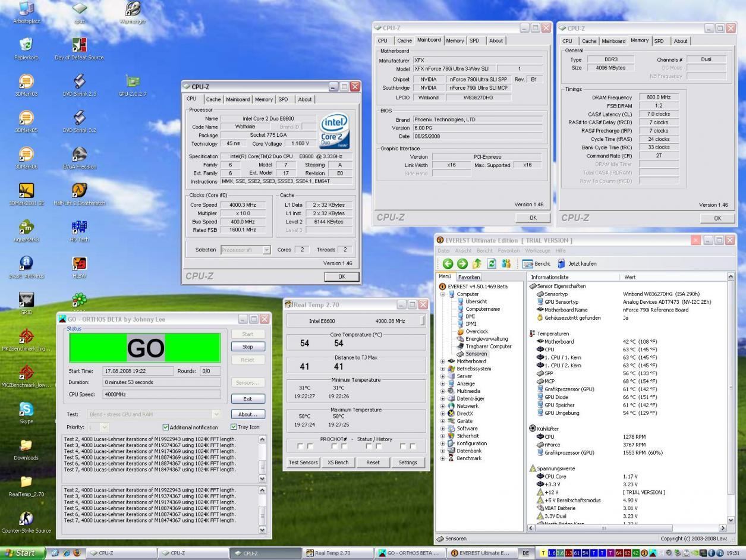Click About... button in ORTHOS
The width and height of the screenshot is (746, 560).
[x=248, y=414]
